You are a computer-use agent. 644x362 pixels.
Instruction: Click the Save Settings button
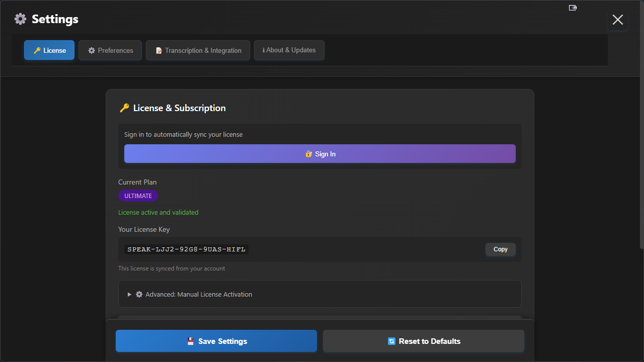coord(216,341)
